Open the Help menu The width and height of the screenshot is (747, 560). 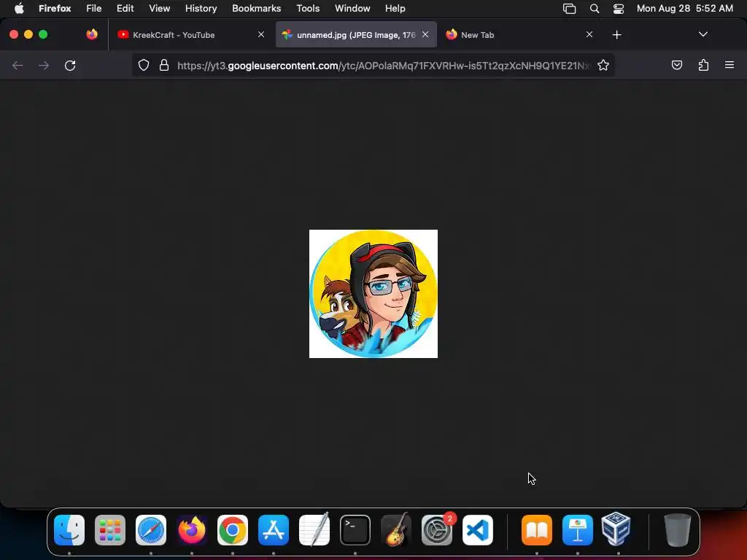pos(395,9)
